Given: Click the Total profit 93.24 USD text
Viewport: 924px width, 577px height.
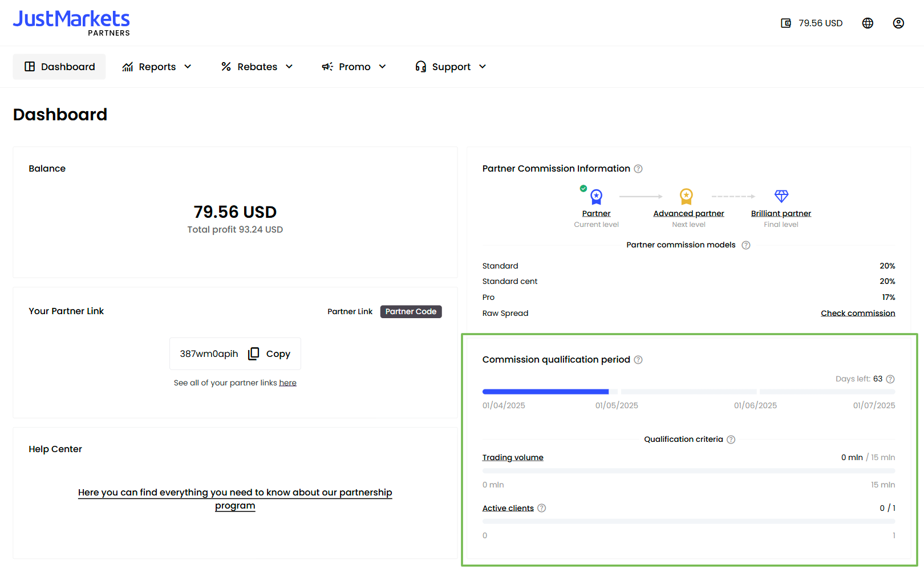Looking at the screenshot, I should point(235,229).
